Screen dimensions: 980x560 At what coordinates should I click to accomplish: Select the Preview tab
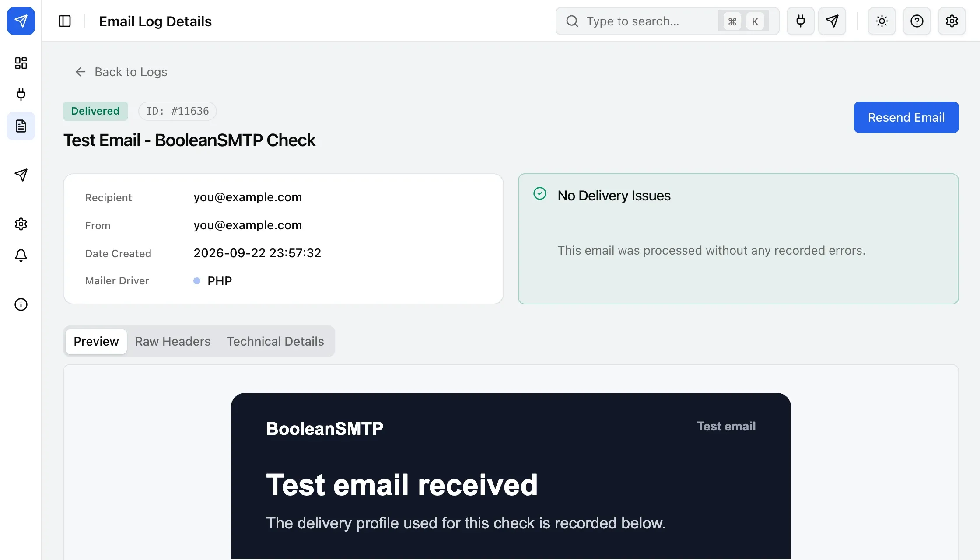click(96, 341)
